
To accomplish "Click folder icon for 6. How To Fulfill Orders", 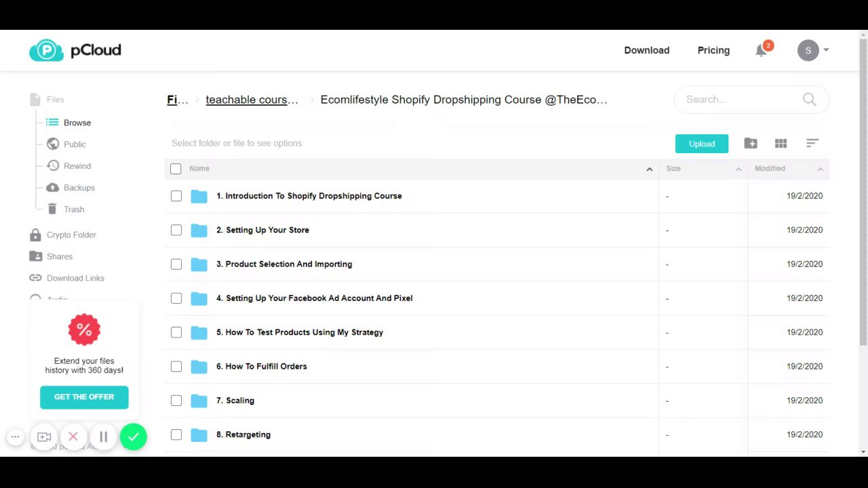I will tap(199, 367).
